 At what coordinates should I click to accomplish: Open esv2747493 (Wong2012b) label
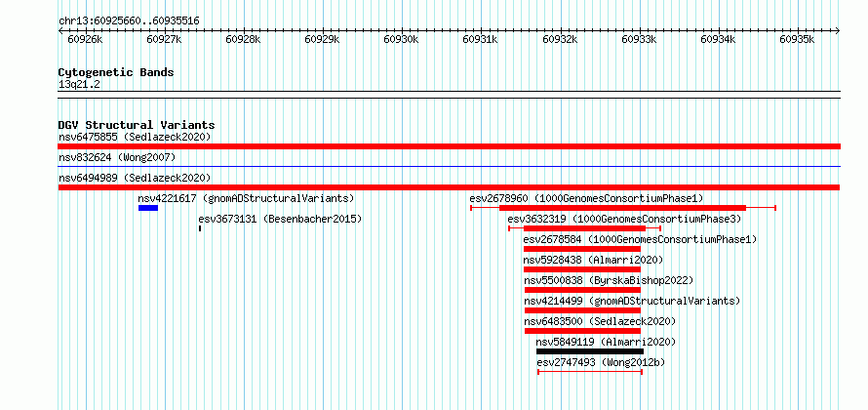coord(601,362)
